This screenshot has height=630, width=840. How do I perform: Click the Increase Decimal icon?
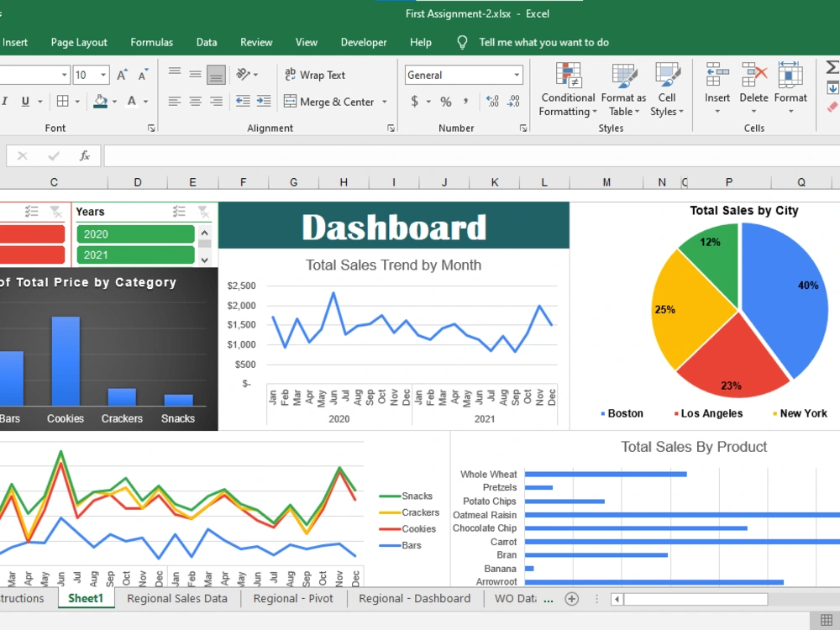[491, 102]
